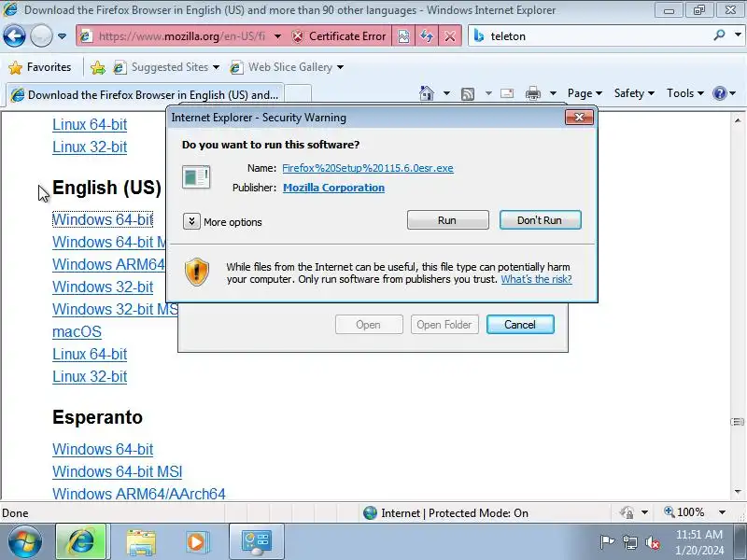Click the network tray icon
The width and height of the screenshot is (747, 560).
pyautogui.click(x=630, y=542)
